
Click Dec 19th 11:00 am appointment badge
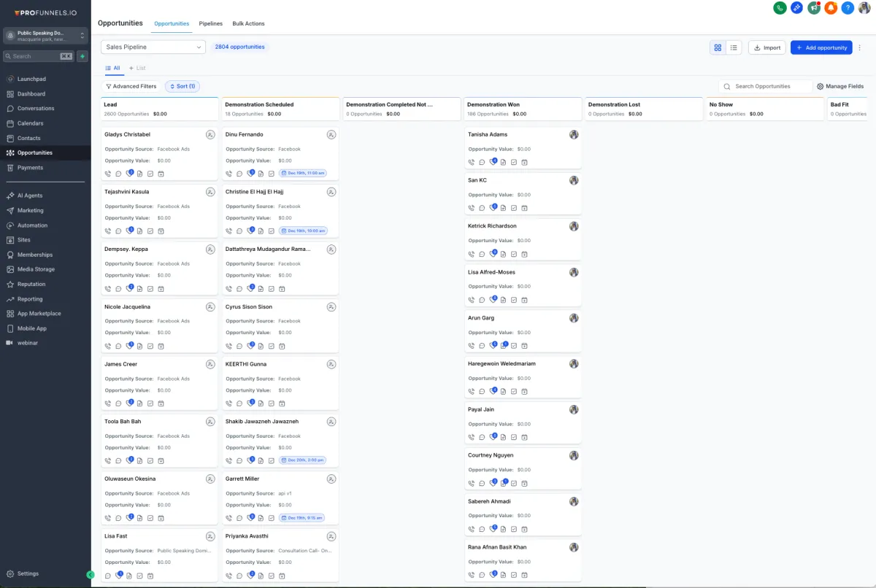[x=303, y=174]
